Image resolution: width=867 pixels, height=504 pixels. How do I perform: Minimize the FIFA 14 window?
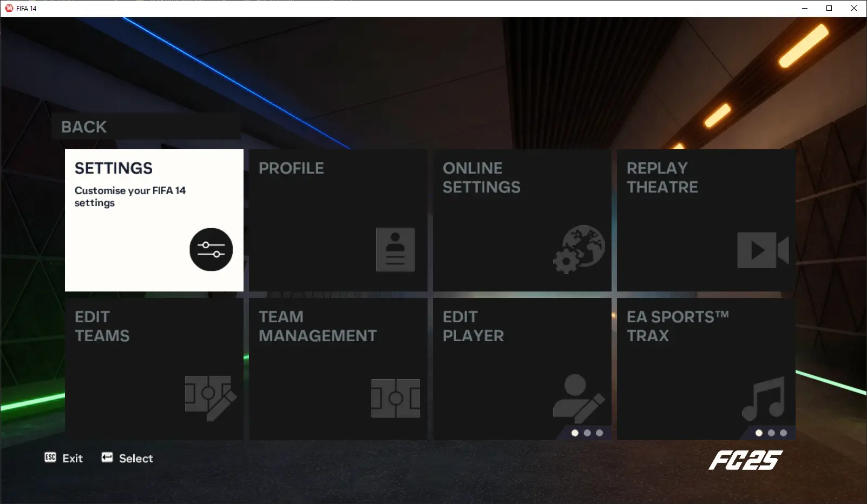tap(804, 8)
